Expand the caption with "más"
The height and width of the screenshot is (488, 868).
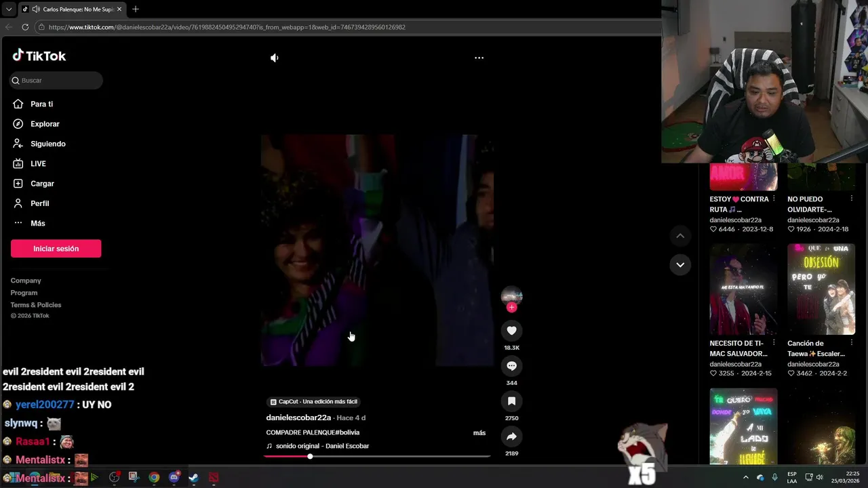(479, 432)
